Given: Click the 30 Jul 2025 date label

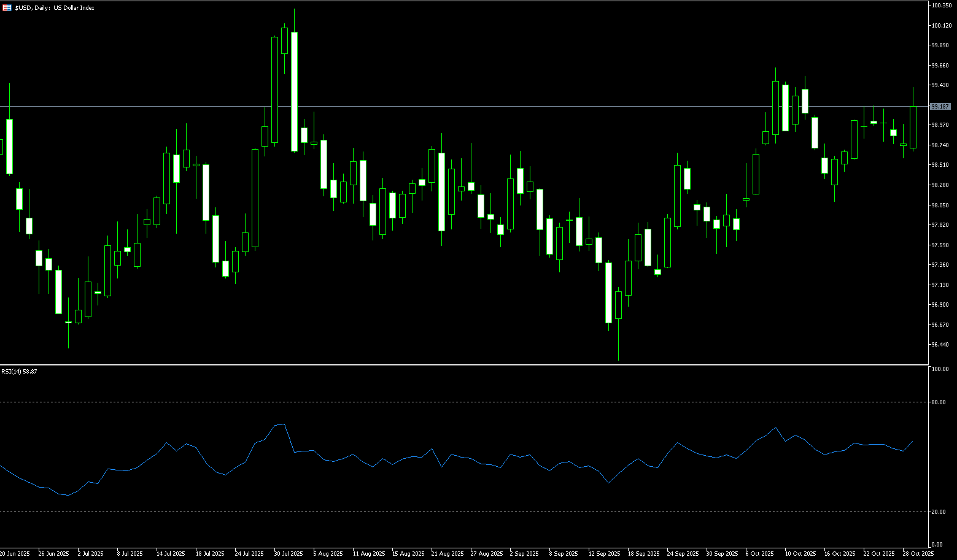Looking at the screenshot, I should (x=288, y=554).
